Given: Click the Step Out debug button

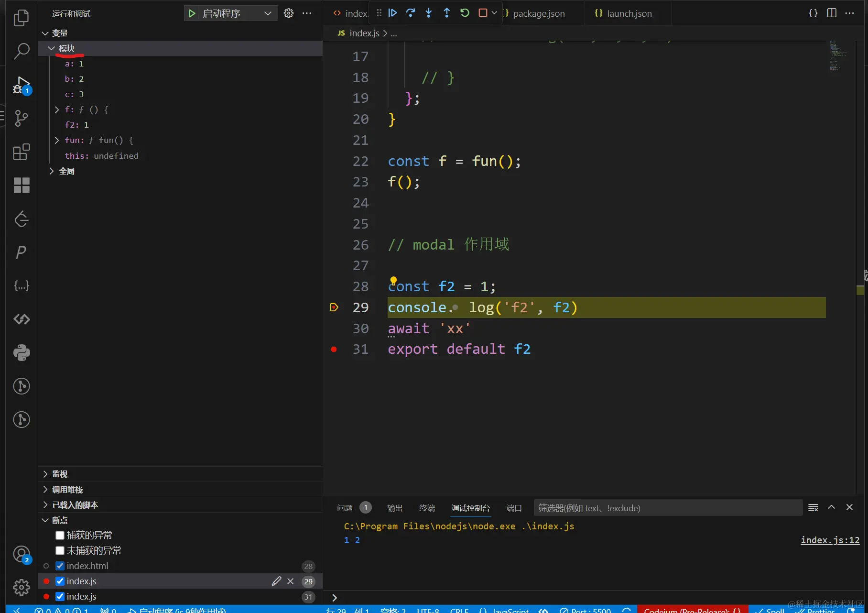Looking at the screenshot, I should [x=447, y=13].
